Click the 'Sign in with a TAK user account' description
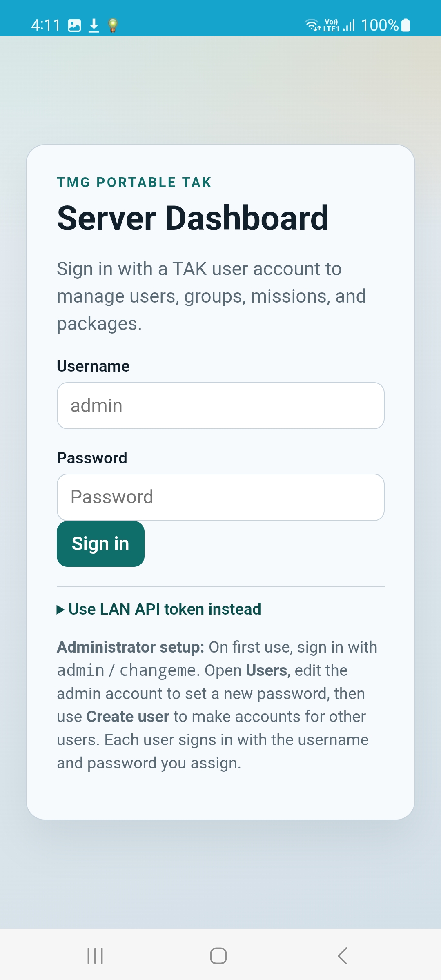The height and width of the screenshot is (980, 441). tap(212, 296)
